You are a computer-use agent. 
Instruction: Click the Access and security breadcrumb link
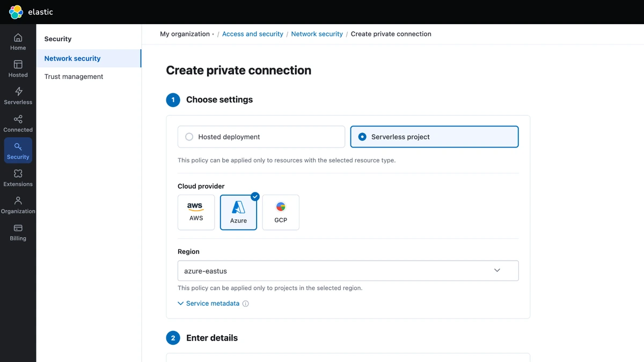coord(253,34)
